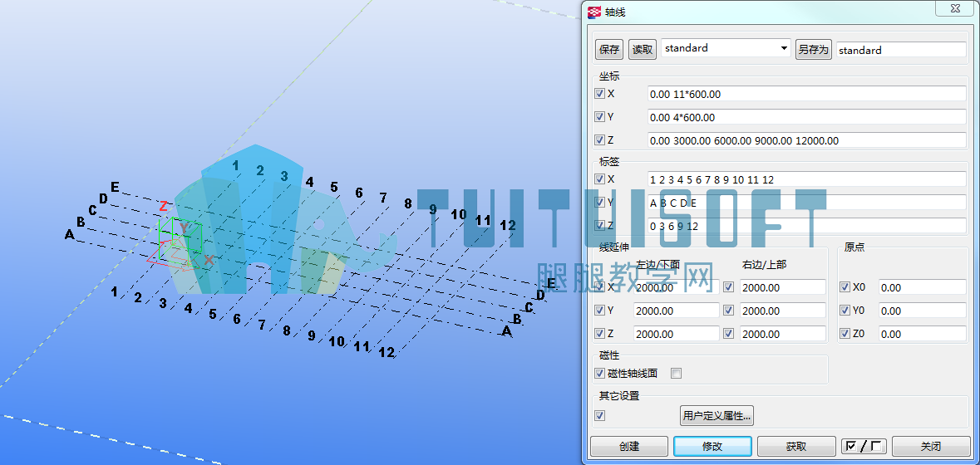Toggle the 坐标 Z checkbox

point(600,139)
